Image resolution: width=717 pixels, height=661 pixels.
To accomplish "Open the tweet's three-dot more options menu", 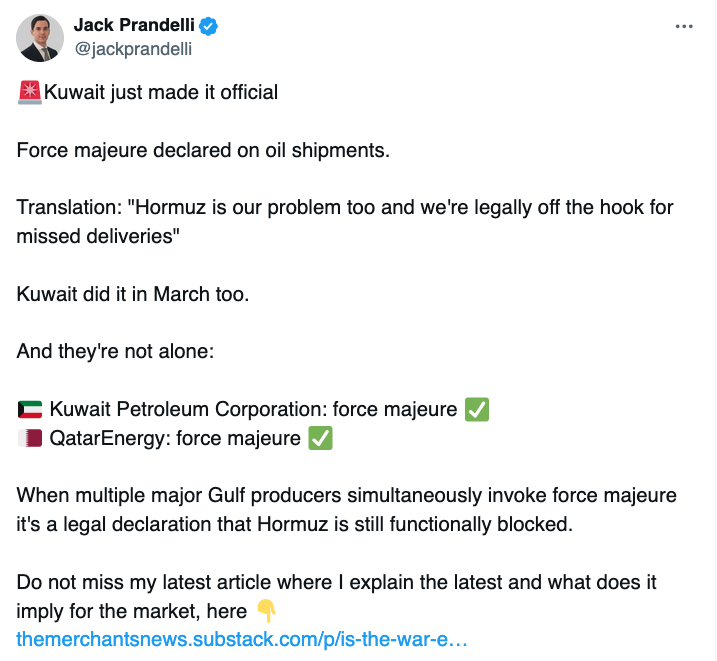I will click(684, 27).
